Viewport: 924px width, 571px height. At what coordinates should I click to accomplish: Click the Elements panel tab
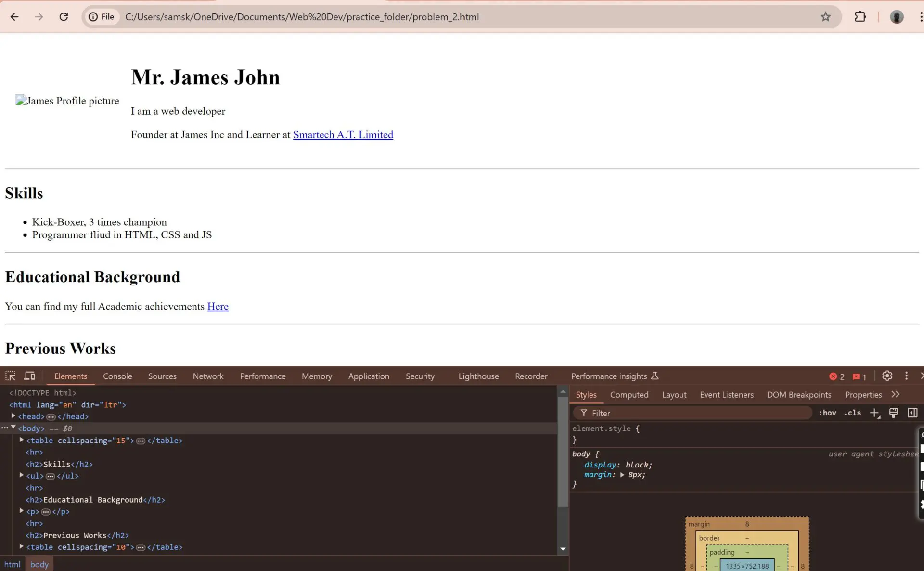tap(71, 376)
